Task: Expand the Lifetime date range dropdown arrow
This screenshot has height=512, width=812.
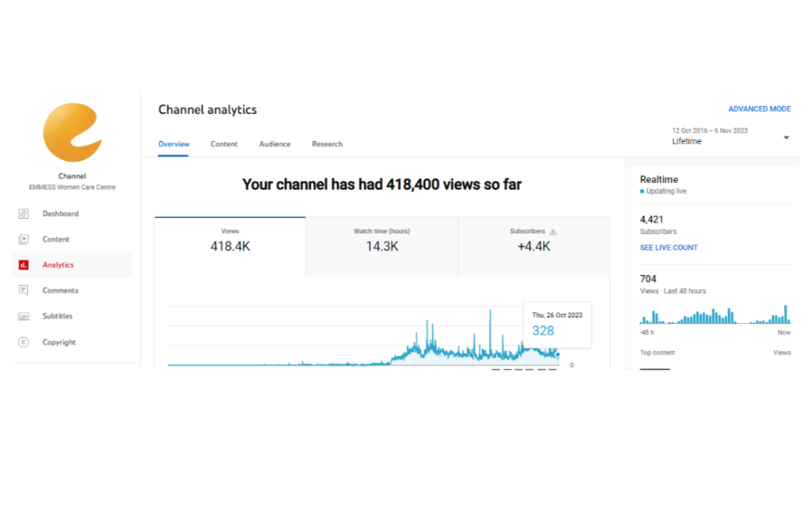Action: pos(786,137)
